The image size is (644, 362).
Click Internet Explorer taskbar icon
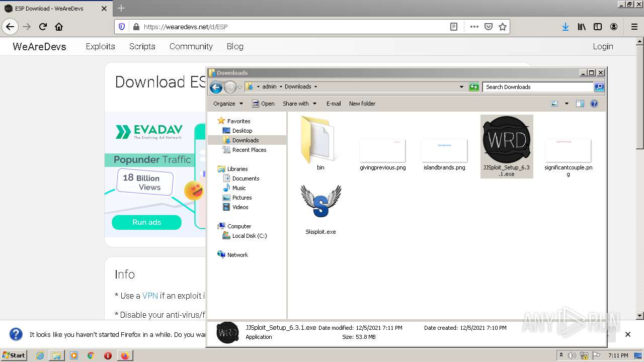pos(40,355)
